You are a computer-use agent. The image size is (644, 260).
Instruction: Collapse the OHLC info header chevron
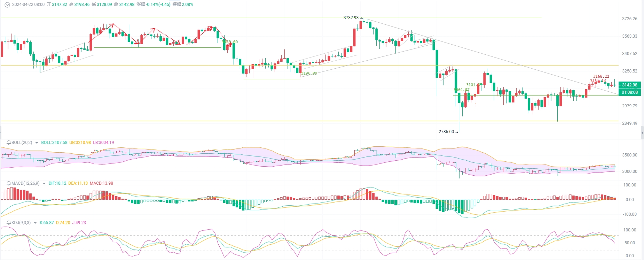(x=7, y=5)
